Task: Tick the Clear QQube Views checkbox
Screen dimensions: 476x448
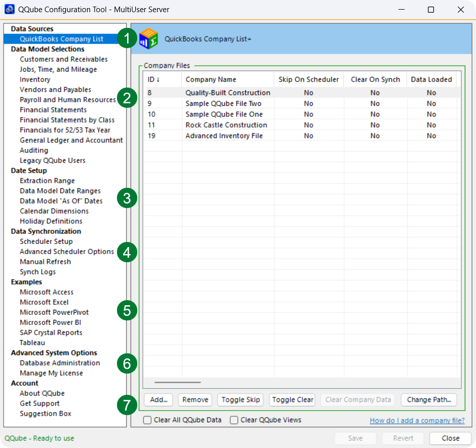Action: coord(234,420)
